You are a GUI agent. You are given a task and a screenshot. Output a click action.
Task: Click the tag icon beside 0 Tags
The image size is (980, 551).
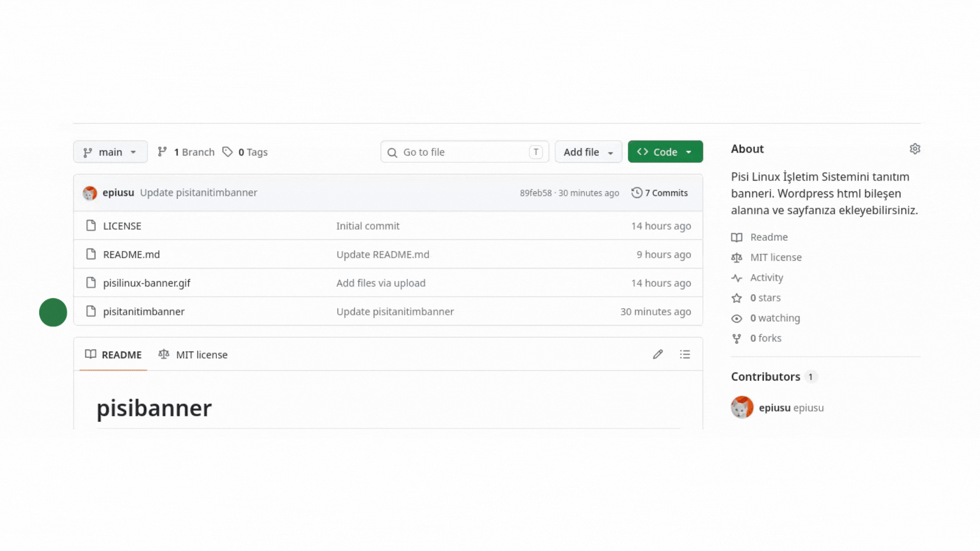[228, 152]
